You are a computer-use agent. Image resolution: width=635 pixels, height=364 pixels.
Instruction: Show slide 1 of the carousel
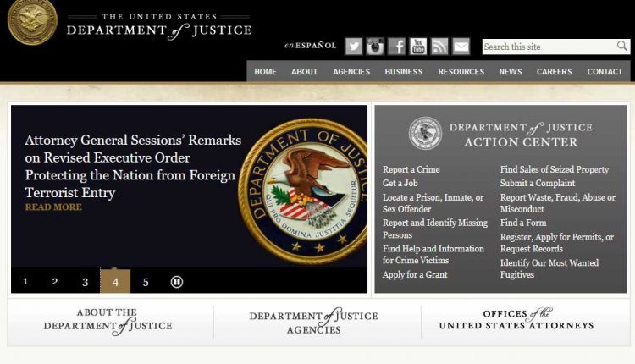(x=25, y=281)
